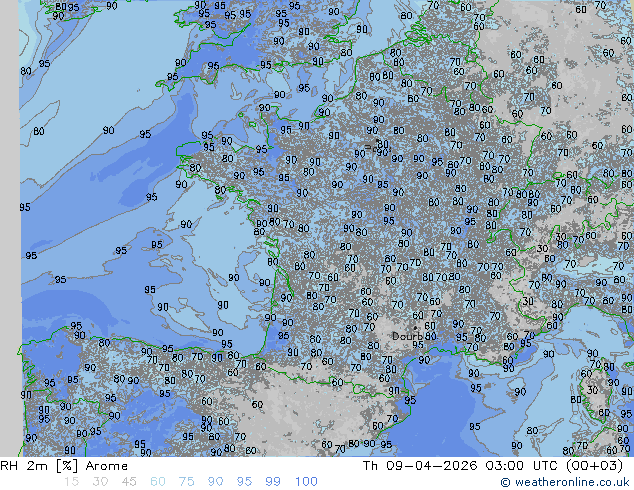Viewport: 634px width, 490px height.
Task: Click the '03:00 UTC' time text
Action: click(522, 466)
